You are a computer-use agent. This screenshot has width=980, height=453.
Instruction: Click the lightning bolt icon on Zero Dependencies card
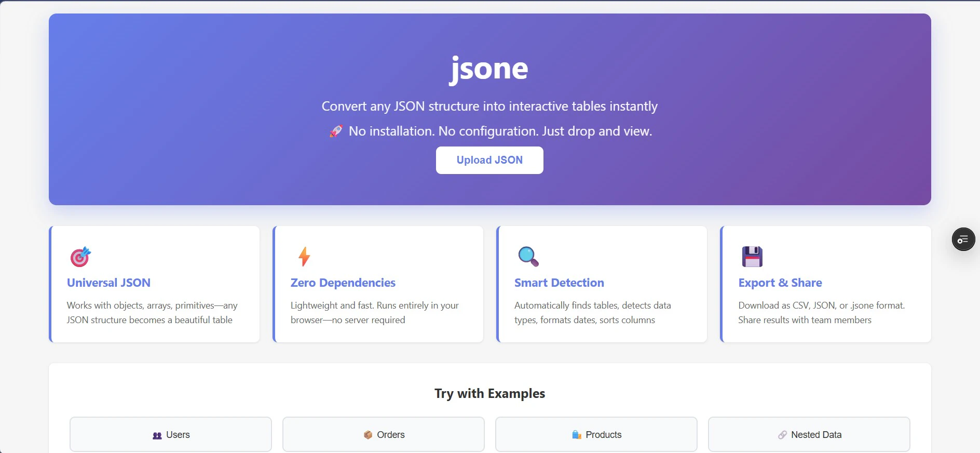304,256
